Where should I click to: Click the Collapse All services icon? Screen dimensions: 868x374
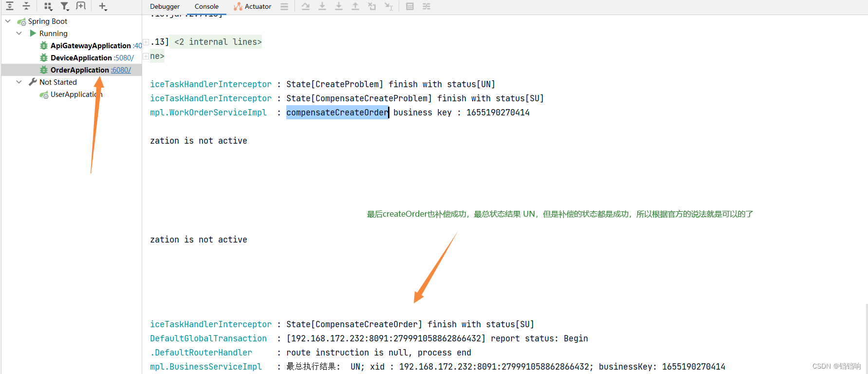point(27,6)
